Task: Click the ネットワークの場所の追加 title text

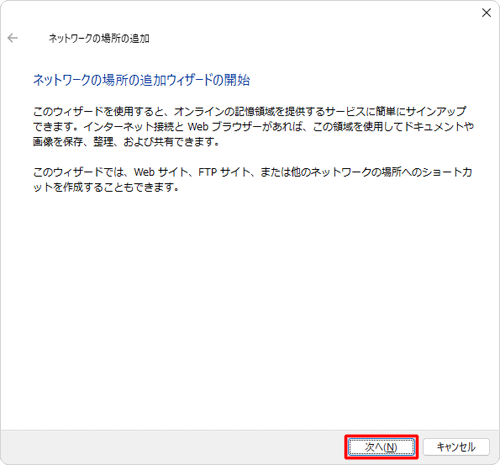Action: click(x=99, y=39)
